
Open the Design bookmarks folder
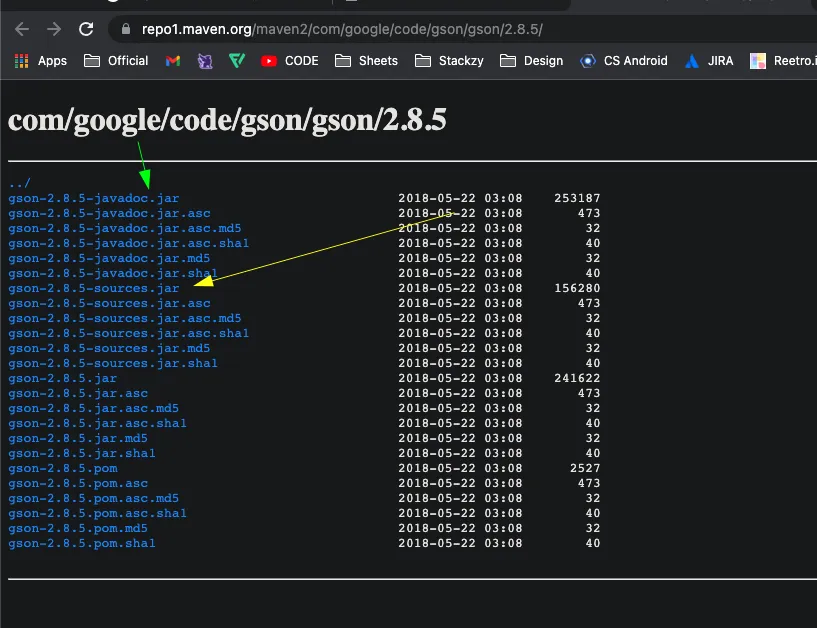coord(531,61)
